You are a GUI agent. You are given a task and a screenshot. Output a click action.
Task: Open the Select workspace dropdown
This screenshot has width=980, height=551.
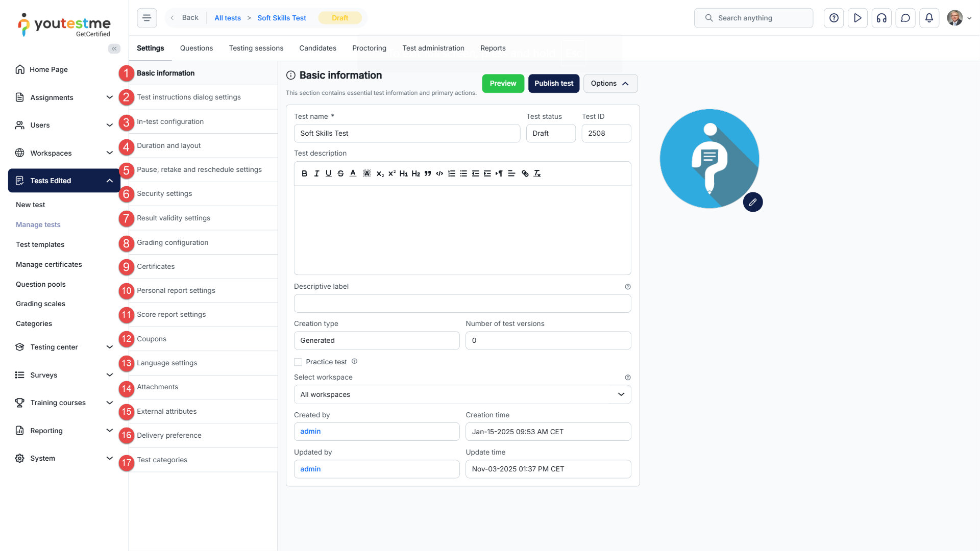462,394
